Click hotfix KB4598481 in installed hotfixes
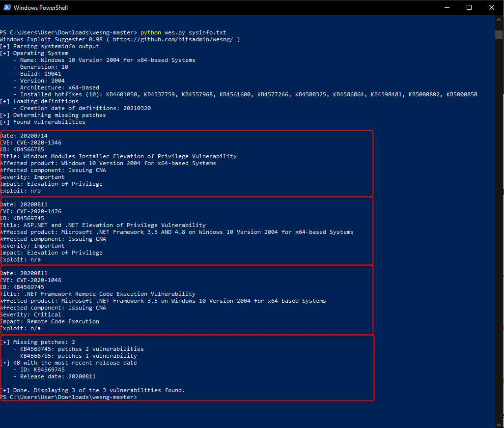The image size is (504, 428). [387, 94]
